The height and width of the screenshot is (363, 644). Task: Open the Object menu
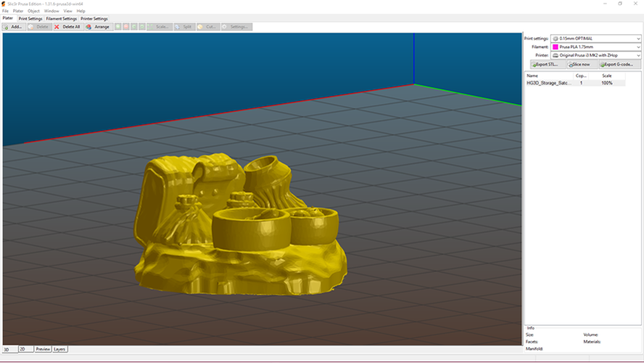point(33,11)
